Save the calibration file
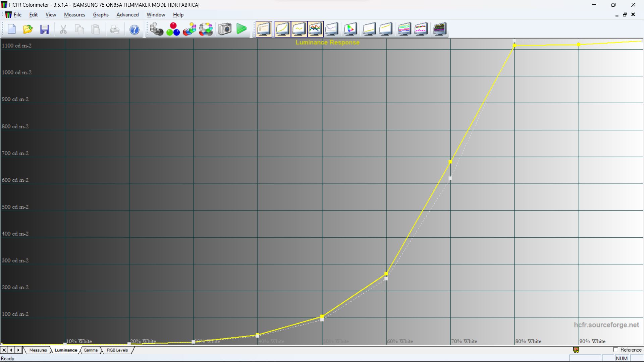The width and height of the screenshot is (644, 362). [x=45, y=29]
